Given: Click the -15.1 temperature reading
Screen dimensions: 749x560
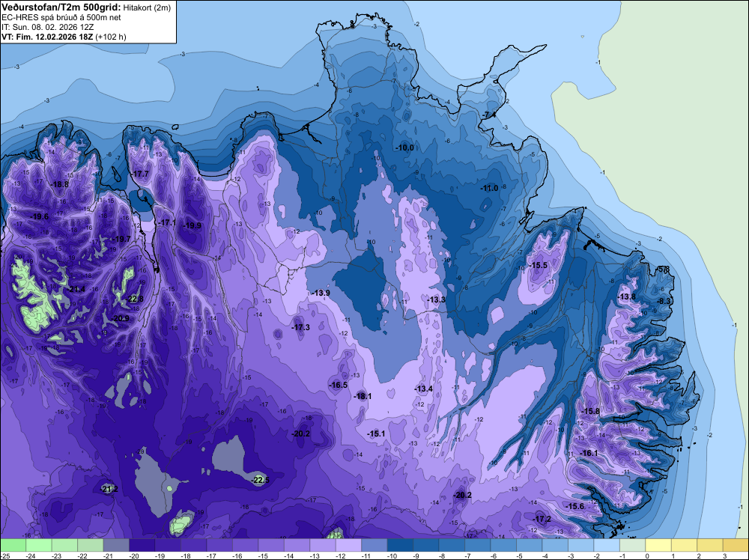Looking at the screenshot, I should pyautogui.click(x=377, y=433).
